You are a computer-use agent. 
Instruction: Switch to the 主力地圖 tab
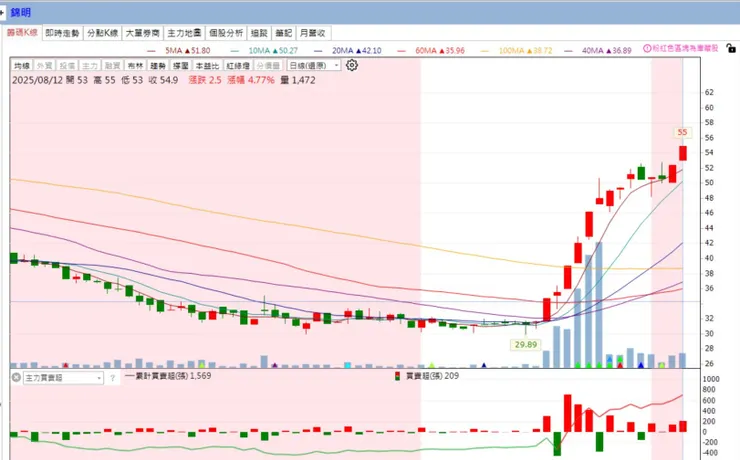(x=184, y=33)
